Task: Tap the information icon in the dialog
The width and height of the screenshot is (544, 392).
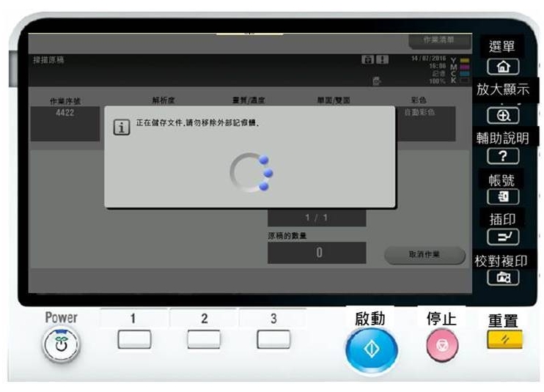Action: coord(122,127)
